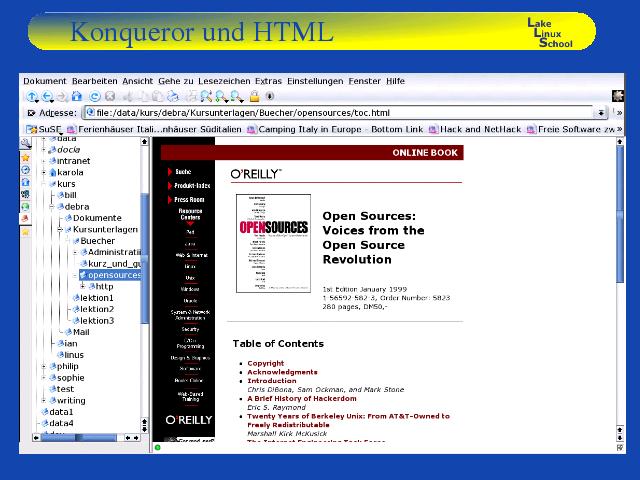Open the address history dropdown arrow
Viewport: 640px width, 480px height.
pyautogui.click(x=601, y=113)
